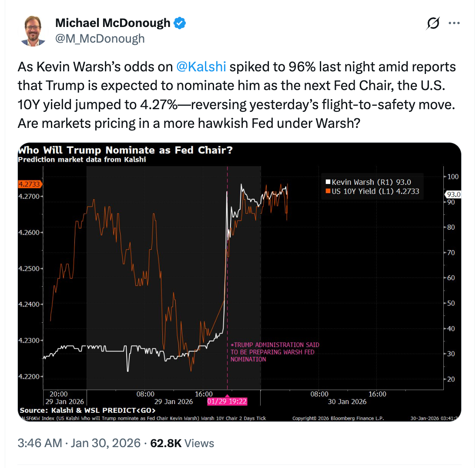Image resolution: width=476 pixels, height=468 pixels.
Task: Select the pink 01/29 19:22 time marker
Action: pyautogui.click(x=227, y=401)
